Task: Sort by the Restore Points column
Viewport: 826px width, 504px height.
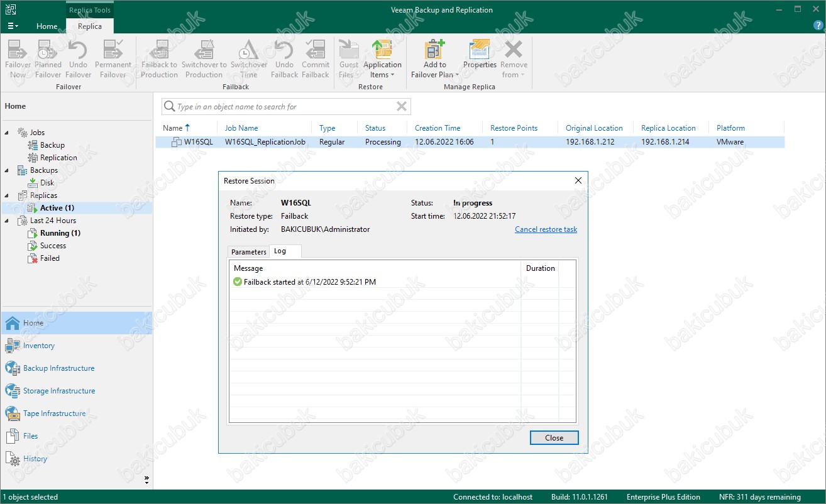Action: (x=514, y=128)
